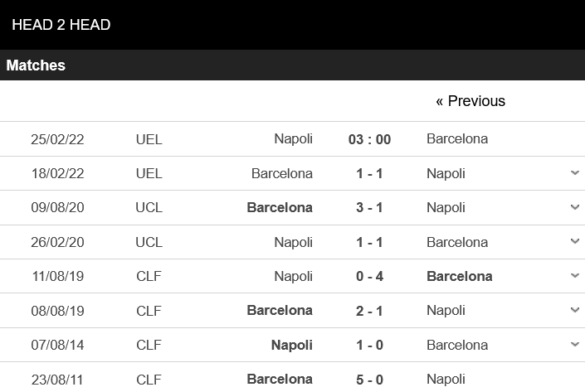Expand the 26/02/20 Napoli vs Barcelona row
The height and width of the screenshot is (392, 585).
pos(575,241)
